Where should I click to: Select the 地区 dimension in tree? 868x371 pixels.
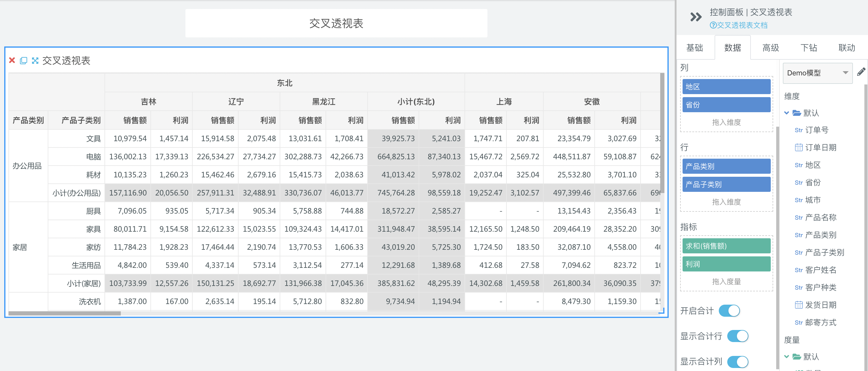(813, 165)
